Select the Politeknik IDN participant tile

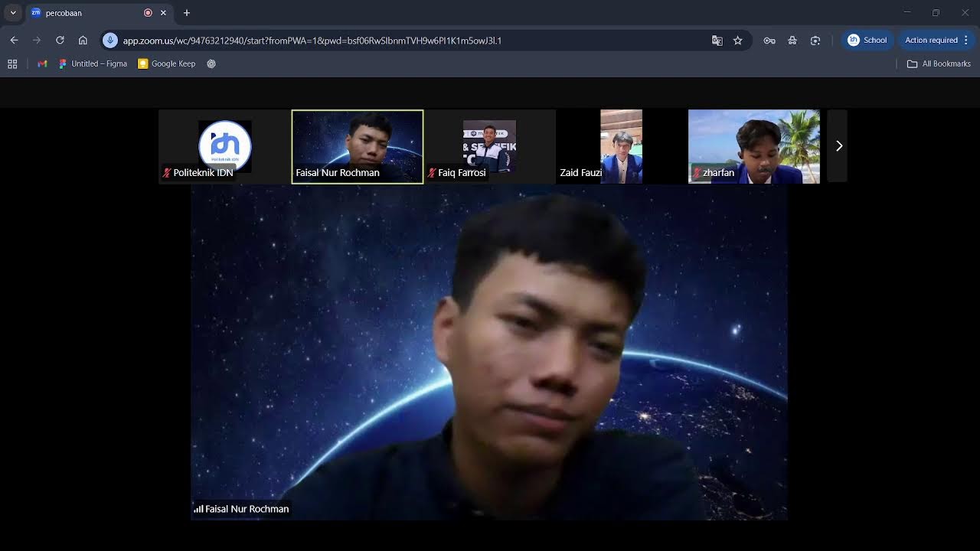pyautogui.click(x=224, y=146)
